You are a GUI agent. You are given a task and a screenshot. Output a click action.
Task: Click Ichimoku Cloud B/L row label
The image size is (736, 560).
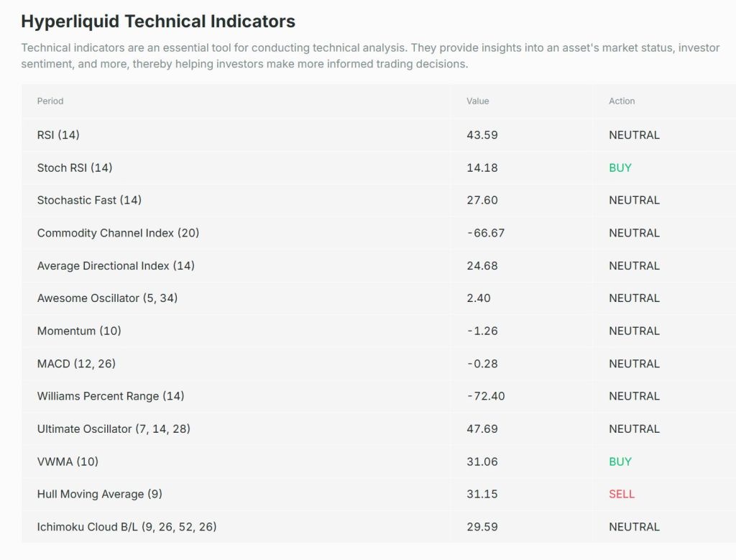click(126, 527)
